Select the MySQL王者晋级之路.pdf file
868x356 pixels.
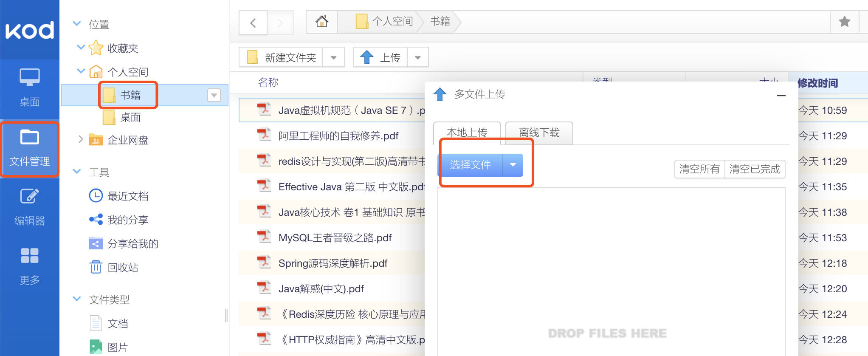(x=335, y=238)
